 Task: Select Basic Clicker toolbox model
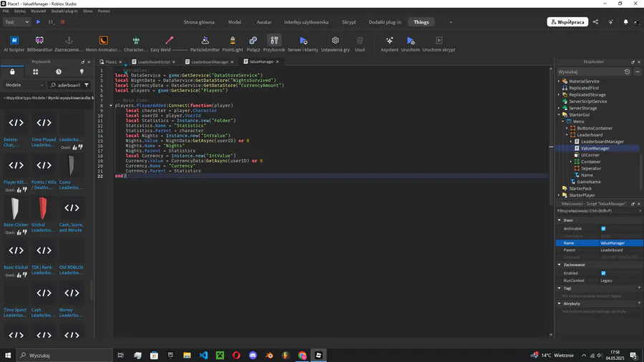coord(16,212)
